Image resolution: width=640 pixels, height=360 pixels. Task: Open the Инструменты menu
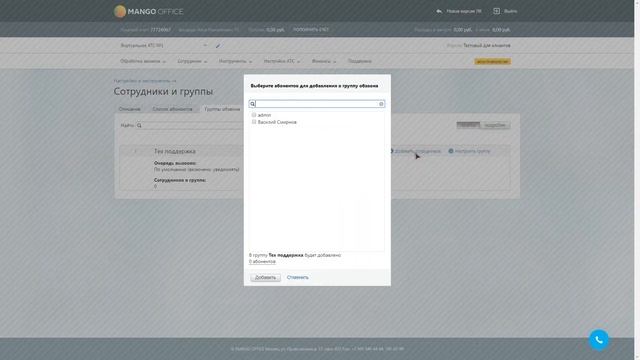(x=235, y=61)
